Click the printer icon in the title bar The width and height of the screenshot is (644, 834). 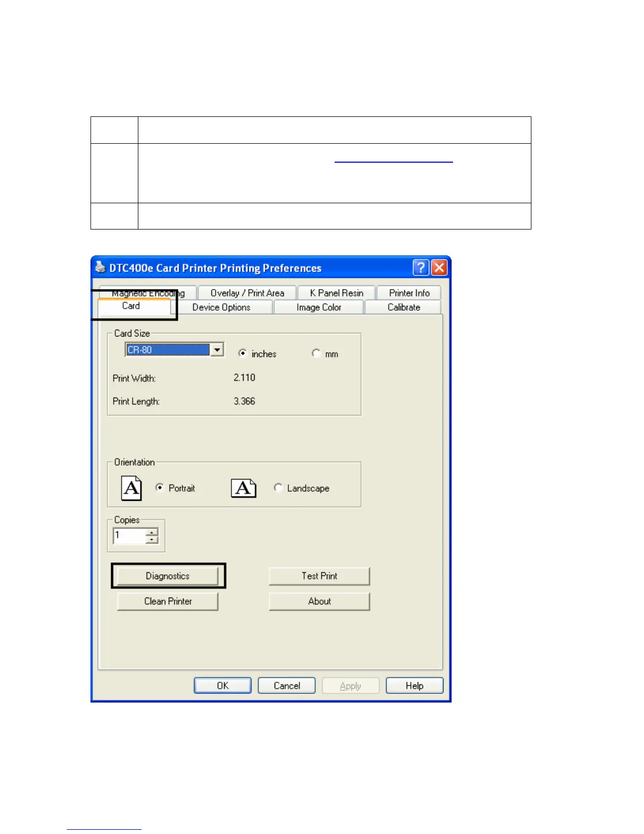pyautogui.click(x=100, y=267)
